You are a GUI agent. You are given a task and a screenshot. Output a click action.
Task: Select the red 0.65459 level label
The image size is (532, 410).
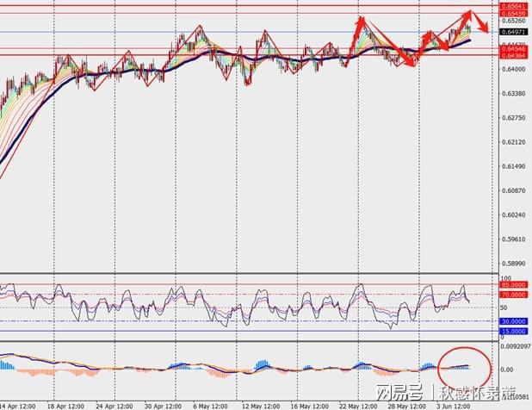click(513, 13)
